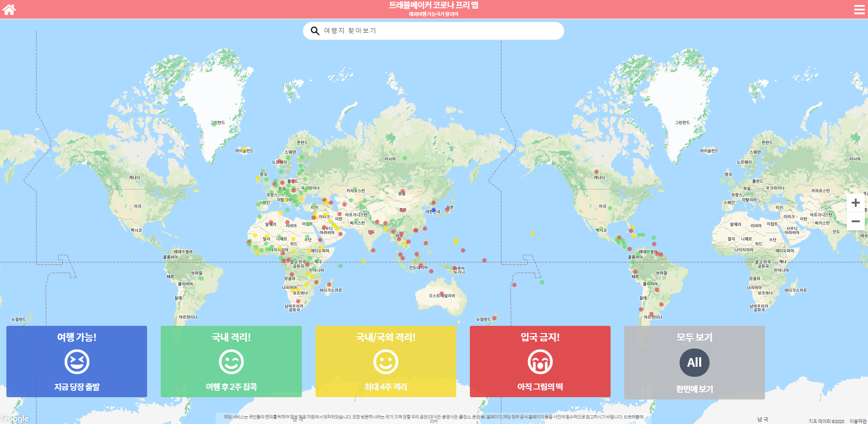
Task: Click the 인도네시아 map label
Action: pos(418,268)
